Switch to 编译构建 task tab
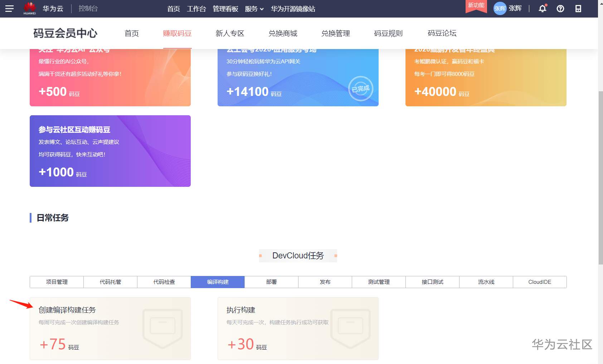This screenshot has height=364, width=603. 218,282
